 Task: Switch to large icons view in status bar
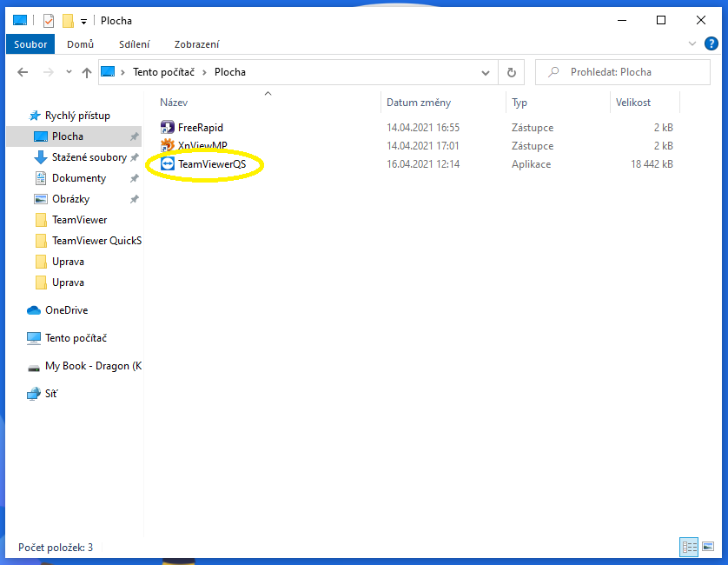(x=708, y=547)
